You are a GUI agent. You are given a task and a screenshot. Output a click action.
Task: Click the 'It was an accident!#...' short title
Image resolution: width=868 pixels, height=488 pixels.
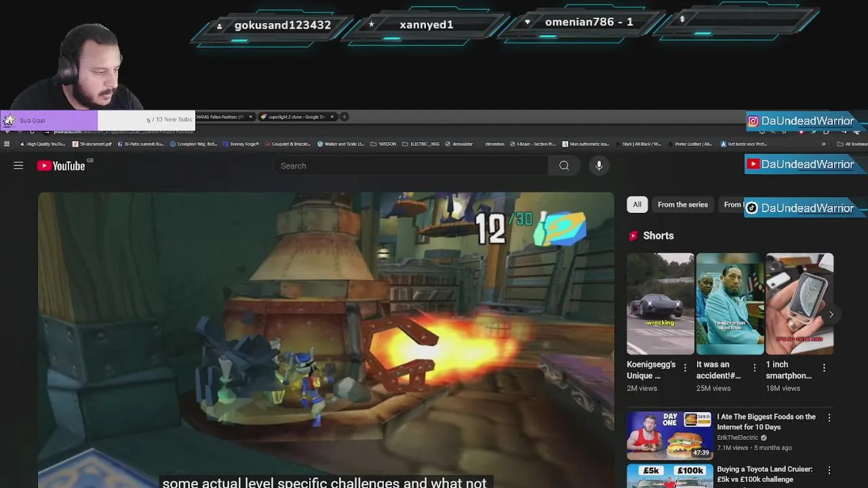(719, 370)
